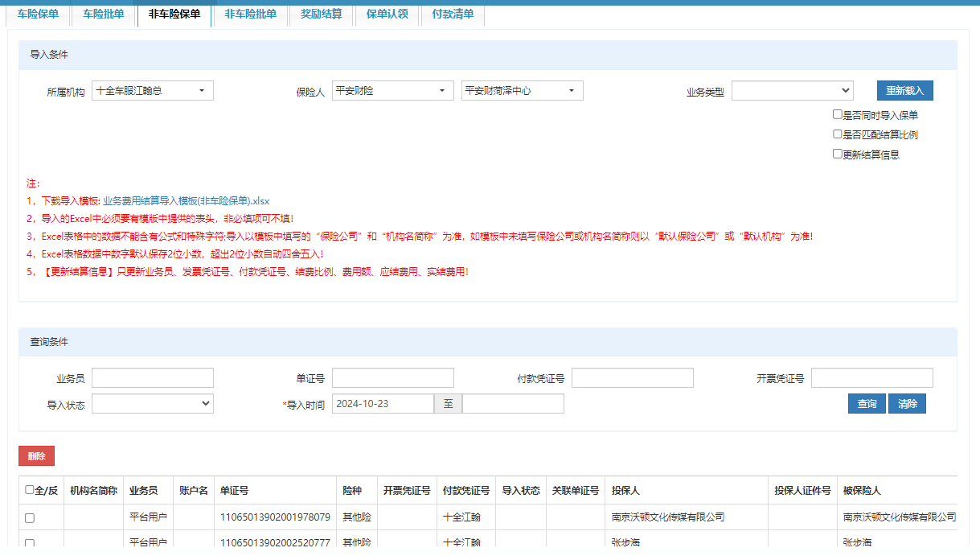The image size is (980, 556).
Task: Open the 平安财险 insurer dropdown
Action: pyautogui.click(x=393, y=91)
